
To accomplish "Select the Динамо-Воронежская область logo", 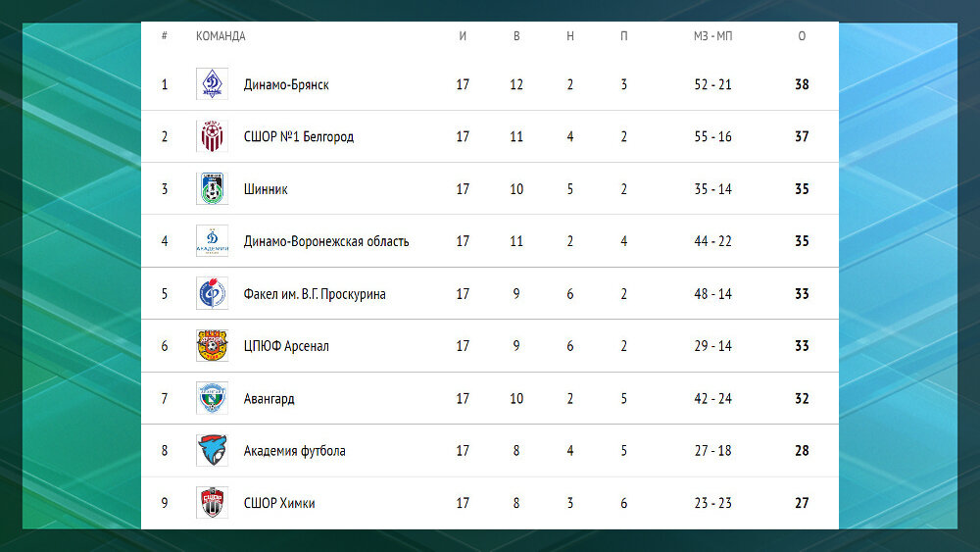I will point(212,241).
